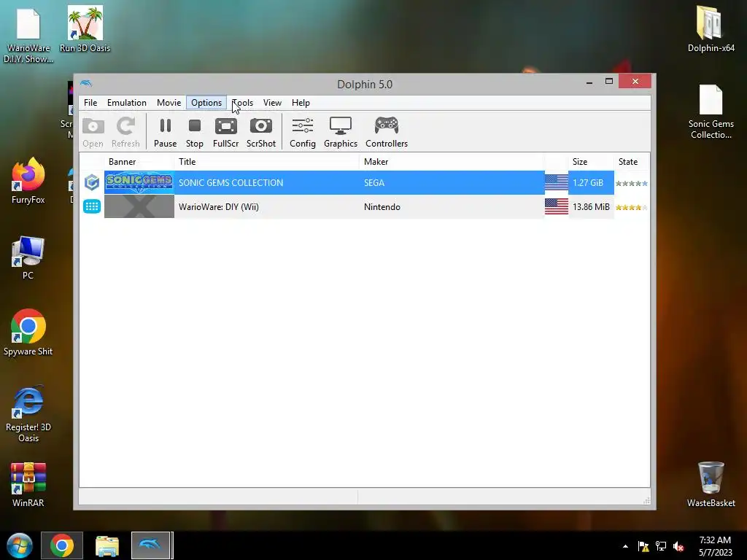Select the Dolphin-x64 desktop folder

[711, 29]
